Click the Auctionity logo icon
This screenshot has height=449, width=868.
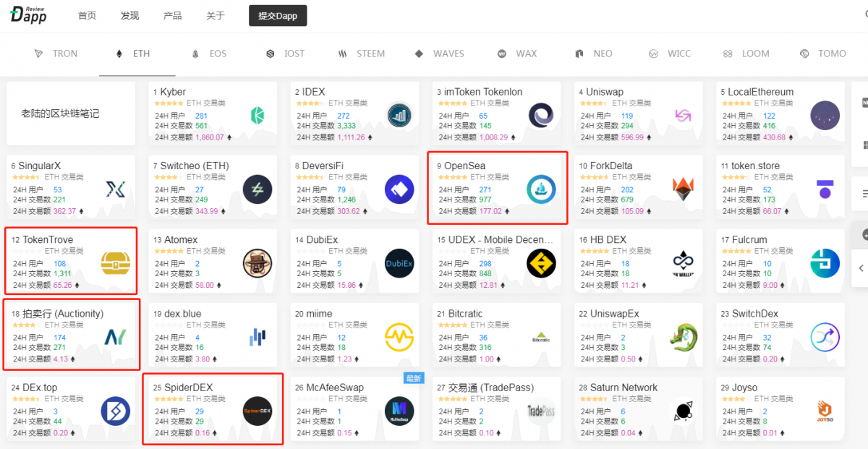pos(115,338)
